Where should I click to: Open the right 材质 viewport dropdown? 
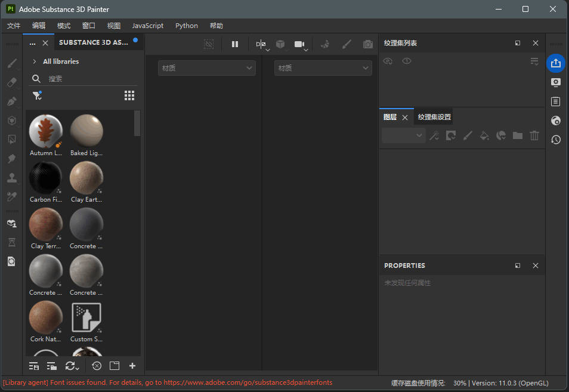323,68
